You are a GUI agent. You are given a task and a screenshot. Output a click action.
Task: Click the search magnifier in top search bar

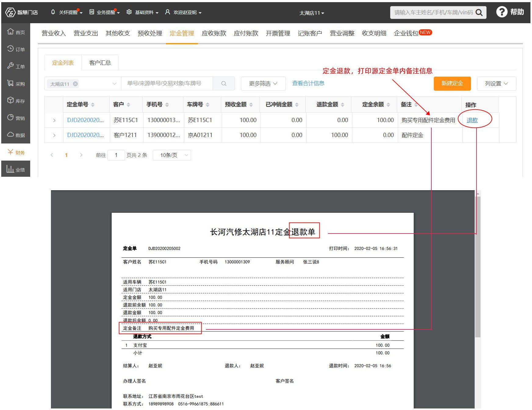click(x=479, y=13)
